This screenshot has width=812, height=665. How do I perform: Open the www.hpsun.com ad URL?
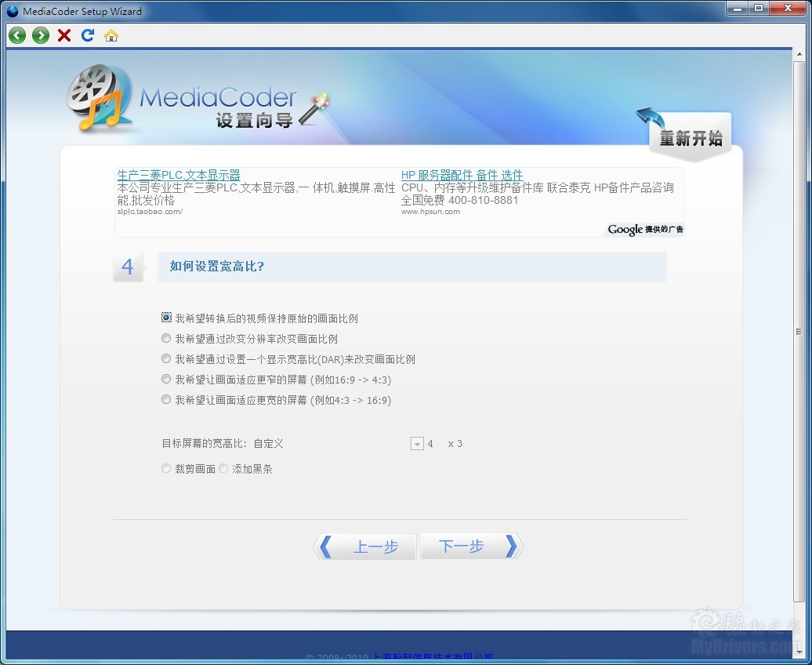(x=430, y=212)
